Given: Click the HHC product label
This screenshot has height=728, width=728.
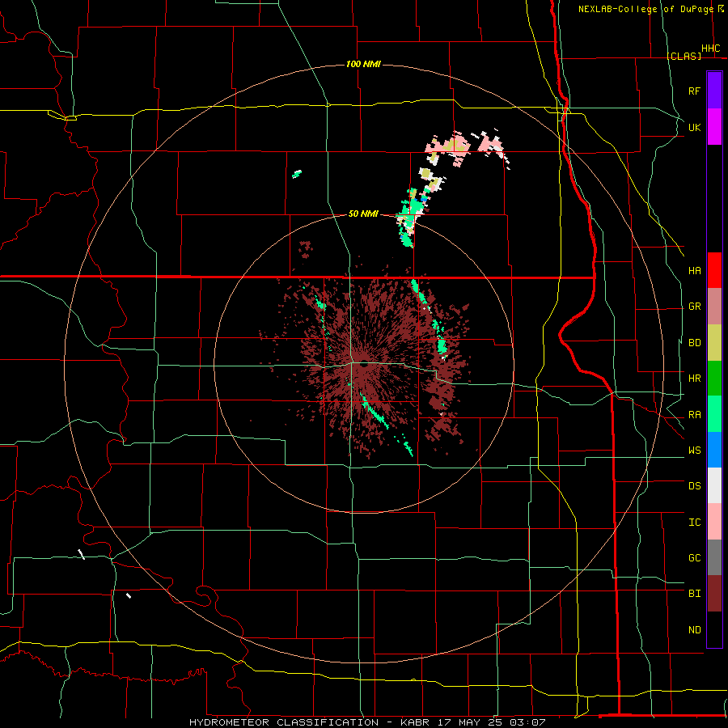Looking at the screenshot, I should (x=710, y=49).
